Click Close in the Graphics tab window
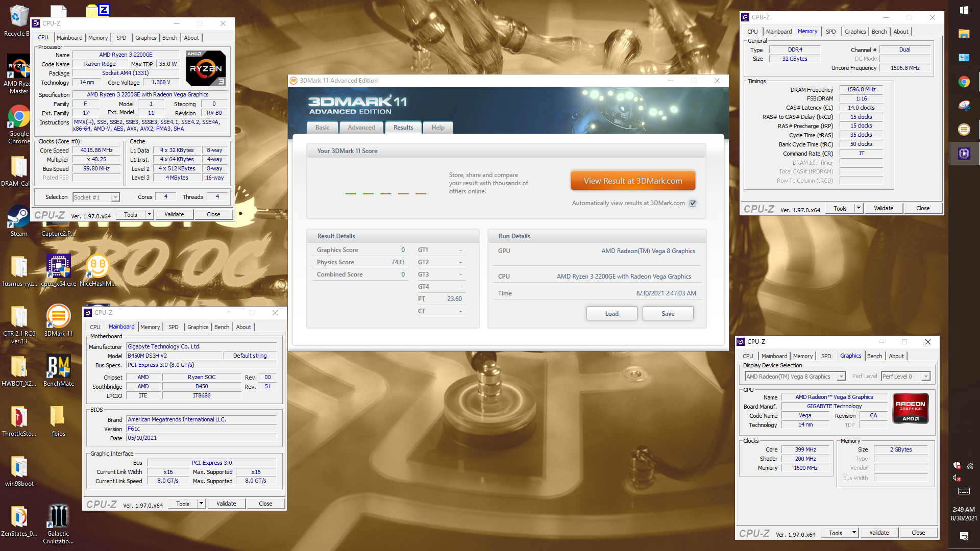The width and height of the screenshot is (980, 551). [x=918, y=533]
